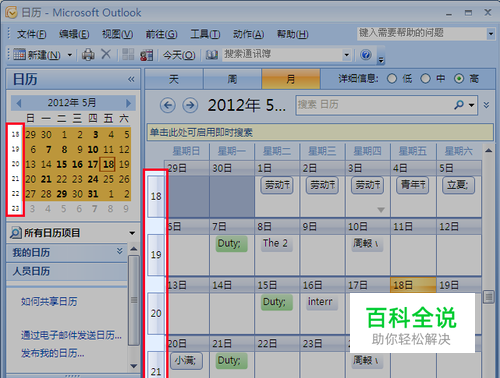Click the All Calendar Items search icon
Image resolution: width=500 pixels, height=378 pixels.
point(15,233)
